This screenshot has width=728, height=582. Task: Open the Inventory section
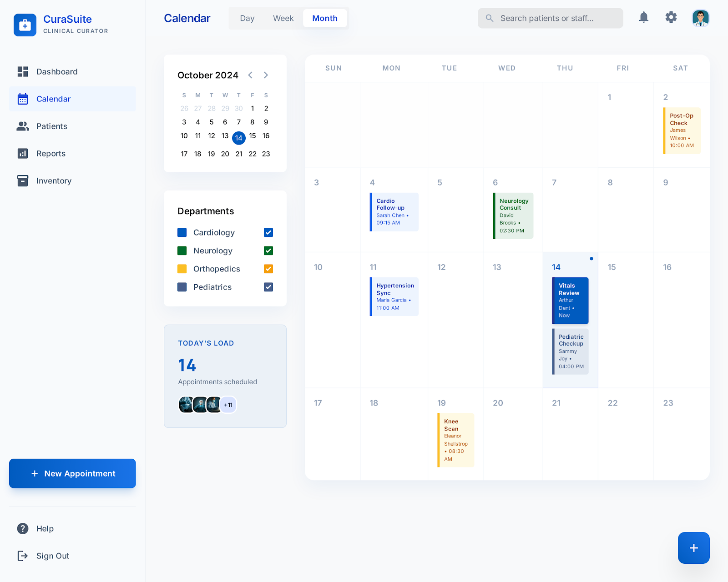pos(54,181)
